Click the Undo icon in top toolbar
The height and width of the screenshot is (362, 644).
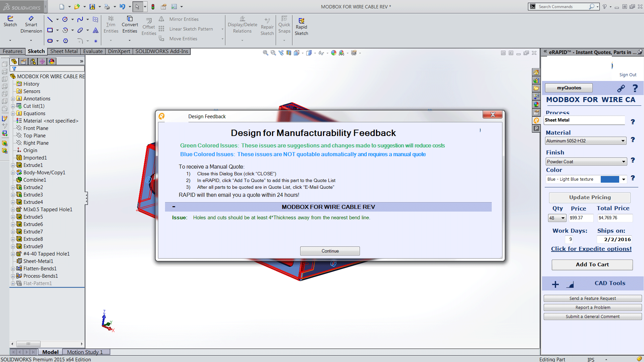[122, 6]
